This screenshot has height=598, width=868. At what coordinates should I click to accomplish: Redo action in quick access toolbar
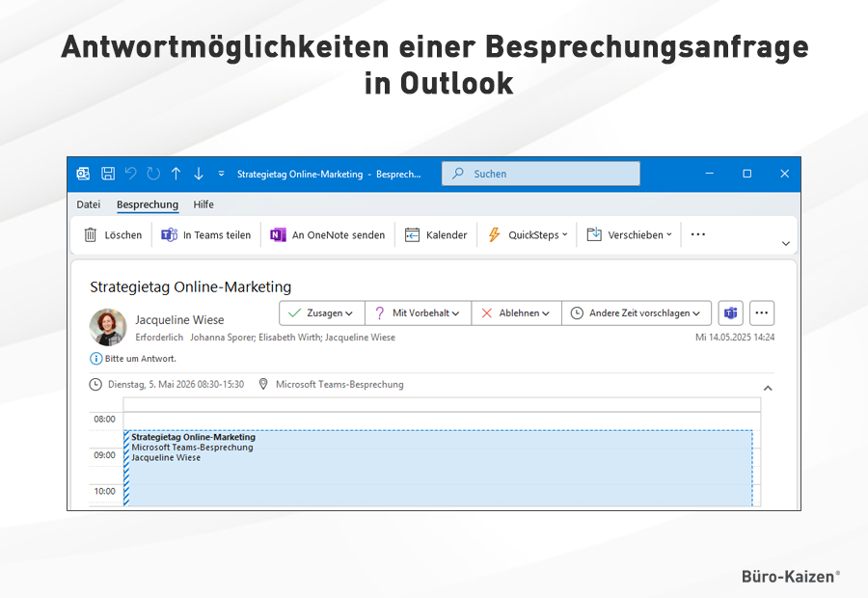(153, 174)
